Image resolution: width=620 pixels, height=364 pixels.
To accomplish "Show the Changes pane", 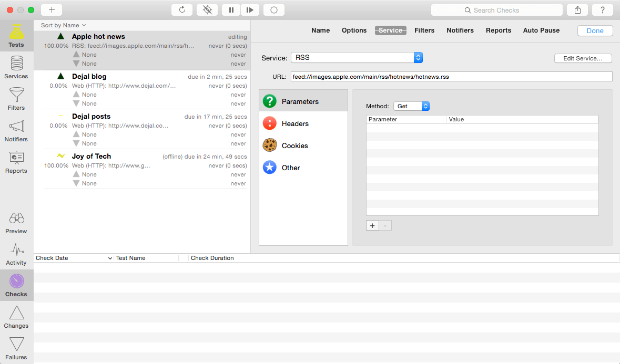I will (x=16, y=317).
